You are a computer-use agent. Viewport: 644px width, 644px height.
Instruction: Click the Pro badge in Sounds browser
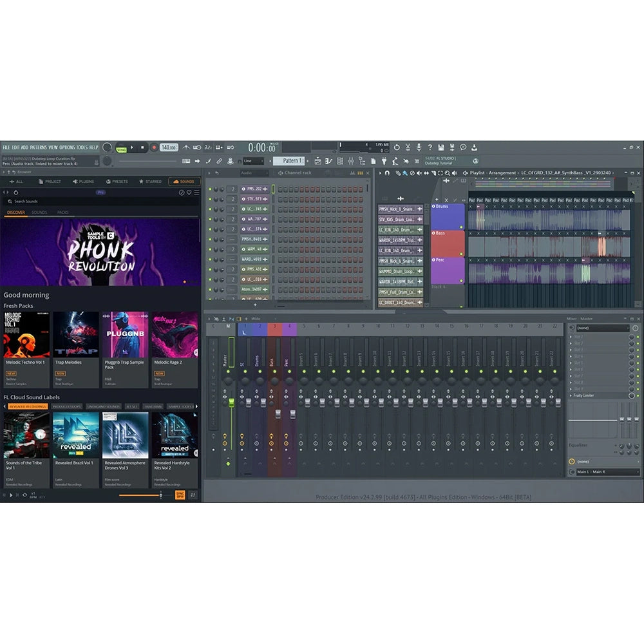[x=100, y=192]
